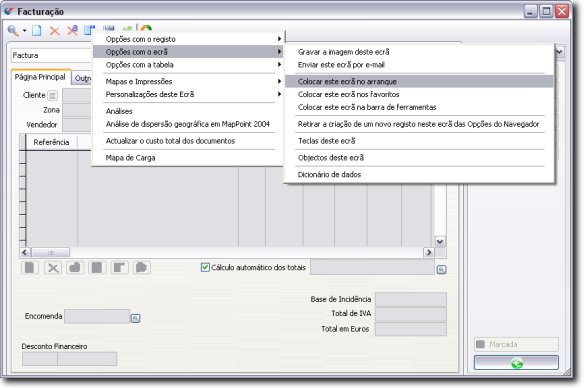Viewport: 584px width, 388px height.
Task: Click the Base de Incidência field
Action: coord(410,299)
